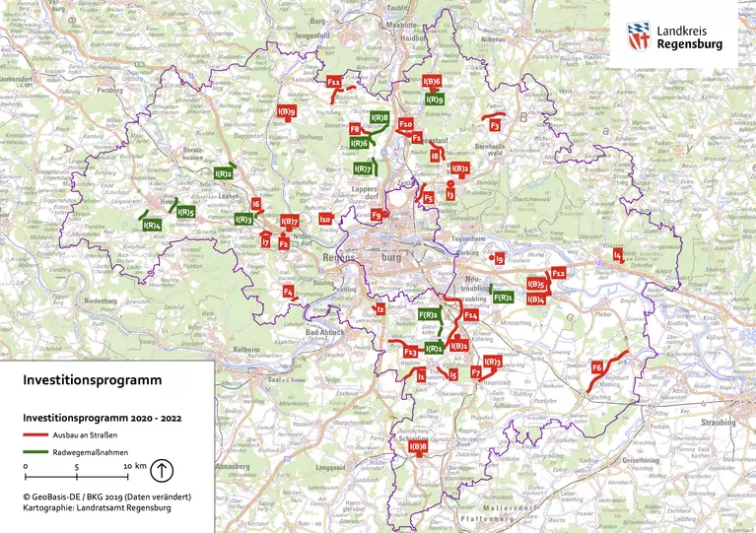This screenshot has width=756, height=533.
Task: Select the red I(B)7 marker
Action: [289, 222]
